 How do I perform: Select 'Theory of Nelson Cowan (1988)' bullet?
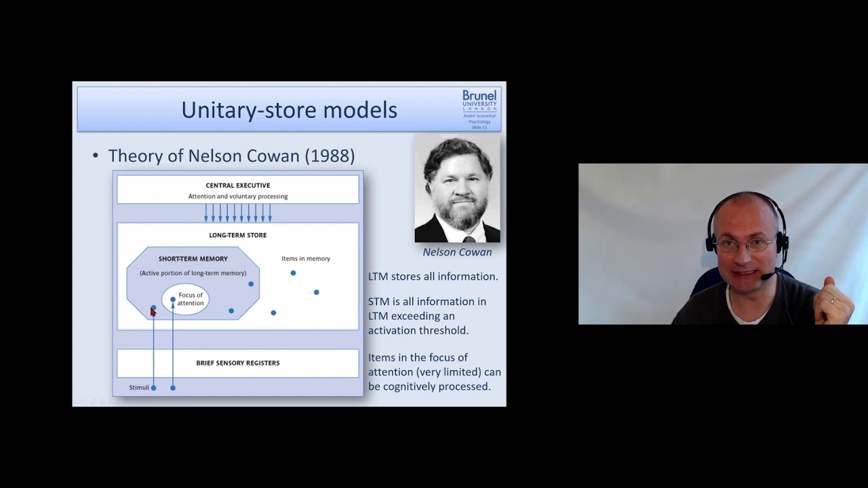[x=231, y=155]
